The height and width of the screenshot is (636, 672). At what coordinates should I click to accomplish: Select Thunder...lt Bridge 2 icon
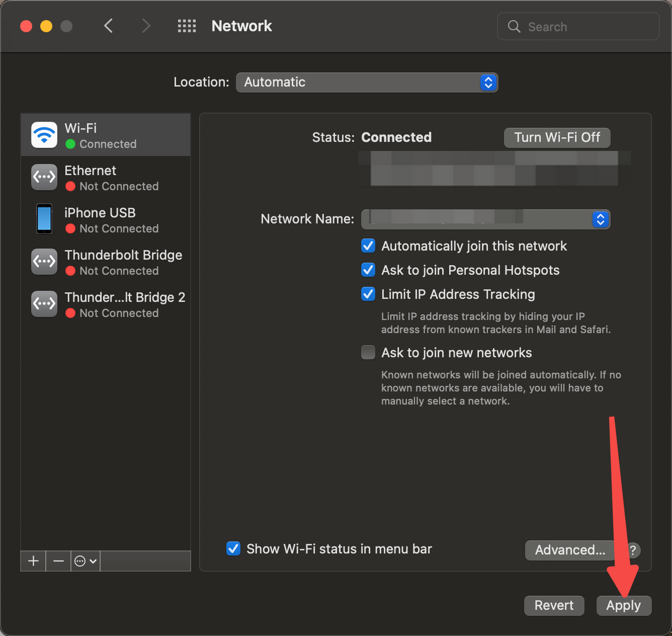[x=44, y=304]
